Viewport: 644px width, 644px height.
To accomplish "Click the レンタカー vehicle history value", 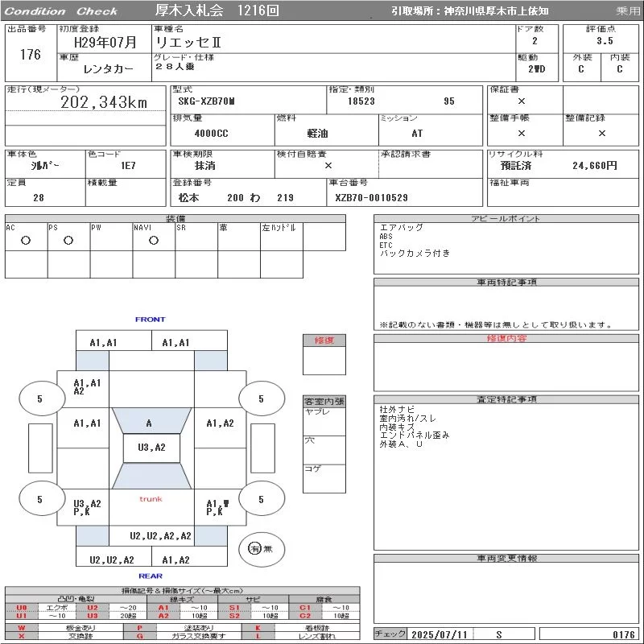I will (x=109, y=69).
